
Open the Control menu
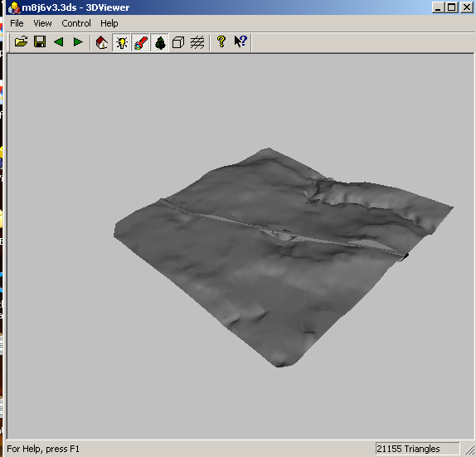(x=76, y=23)
